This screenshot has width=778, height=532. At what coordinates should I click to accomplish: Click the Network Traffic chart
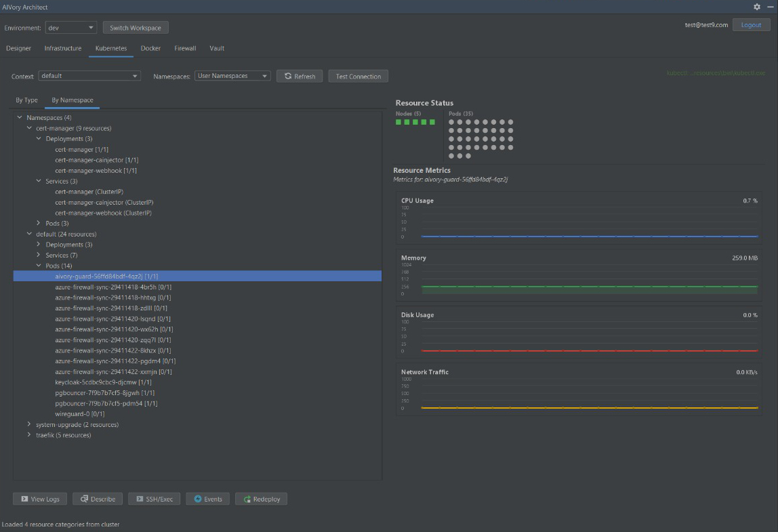tap(579, 390)
